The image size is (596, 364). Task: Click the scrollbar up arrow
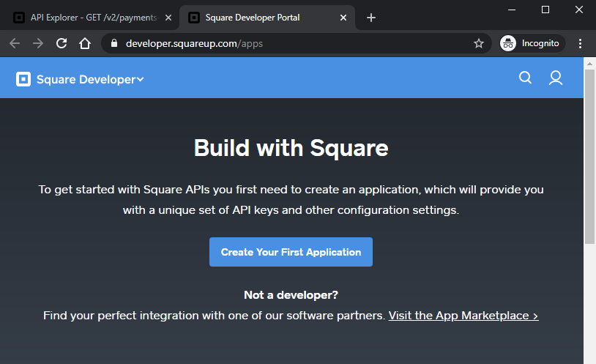(x=589, y=64)
